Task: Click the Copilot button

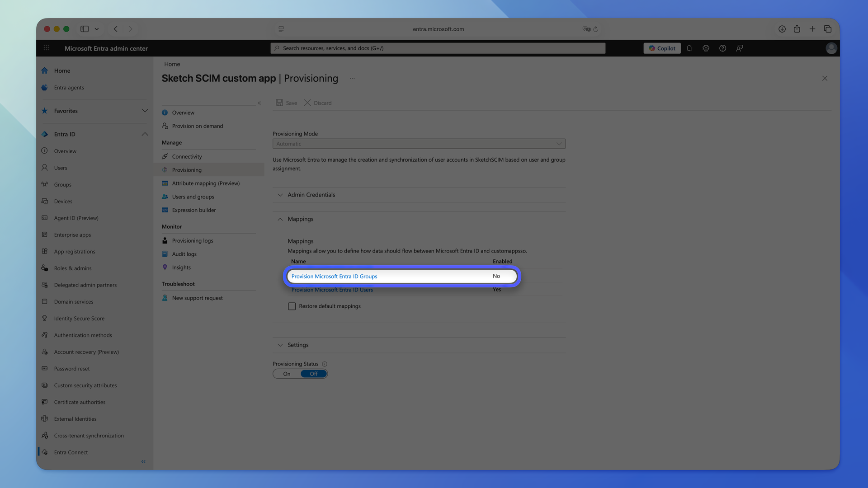Action: [x=662, y=48]
